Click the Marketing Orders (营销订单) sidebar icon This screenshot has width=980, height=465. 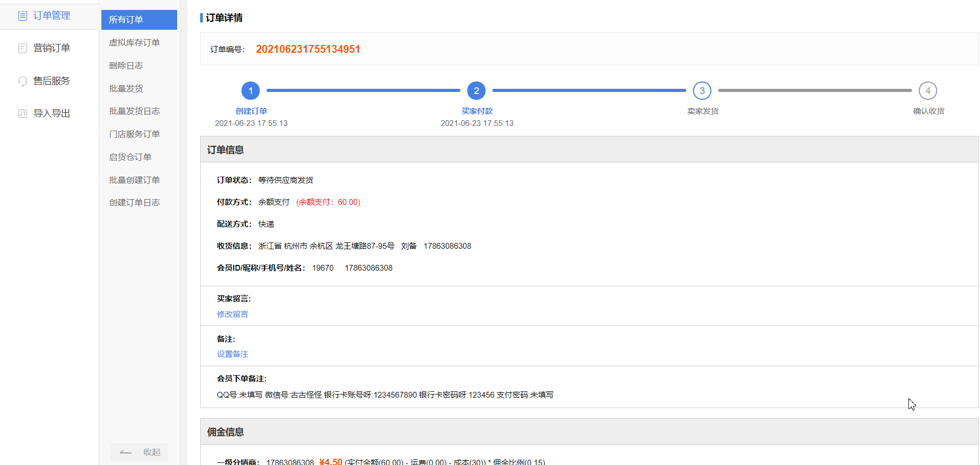[22, 48]
